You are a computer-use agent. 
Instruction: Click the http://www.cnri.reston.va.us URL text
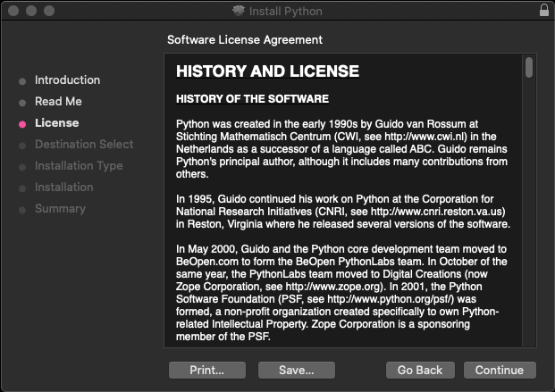(x=436, y=212)
